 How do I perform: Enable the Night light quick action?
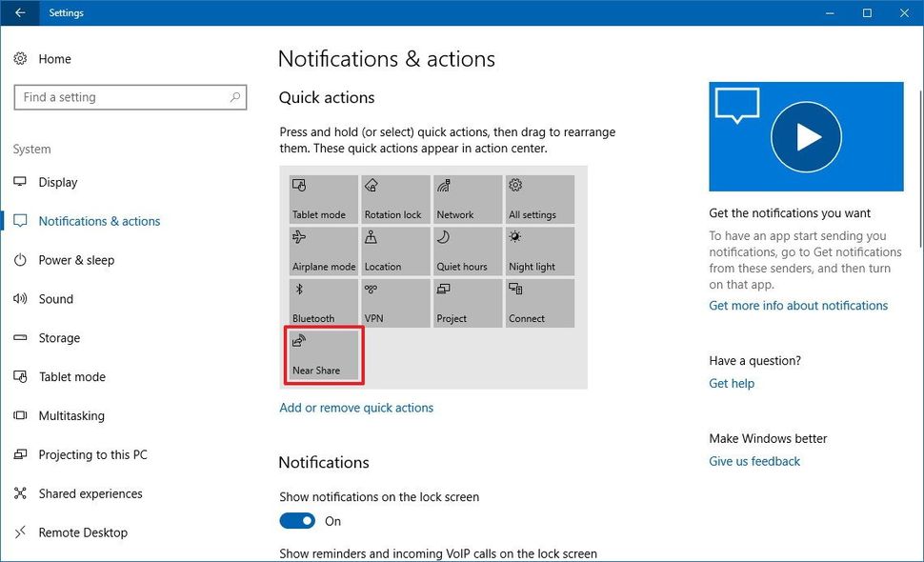(539, 251)
